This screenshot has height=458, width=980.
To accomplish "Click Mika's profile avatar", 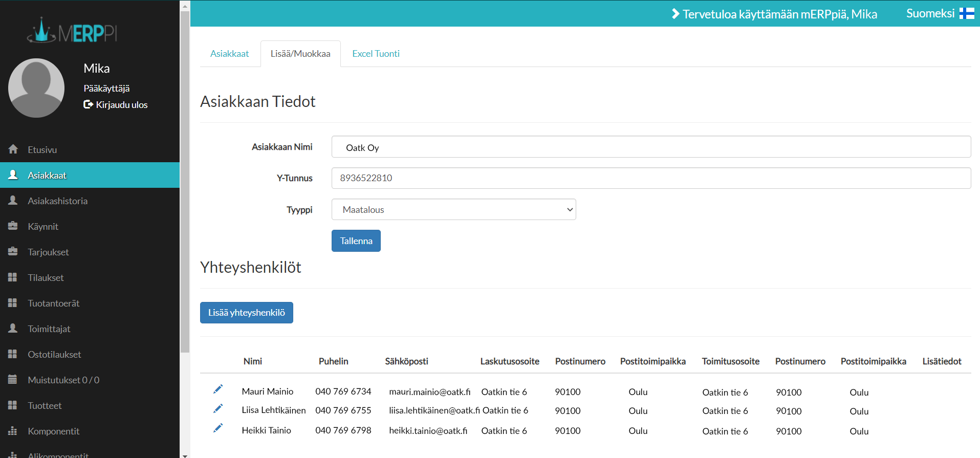I will click(36, 88).
